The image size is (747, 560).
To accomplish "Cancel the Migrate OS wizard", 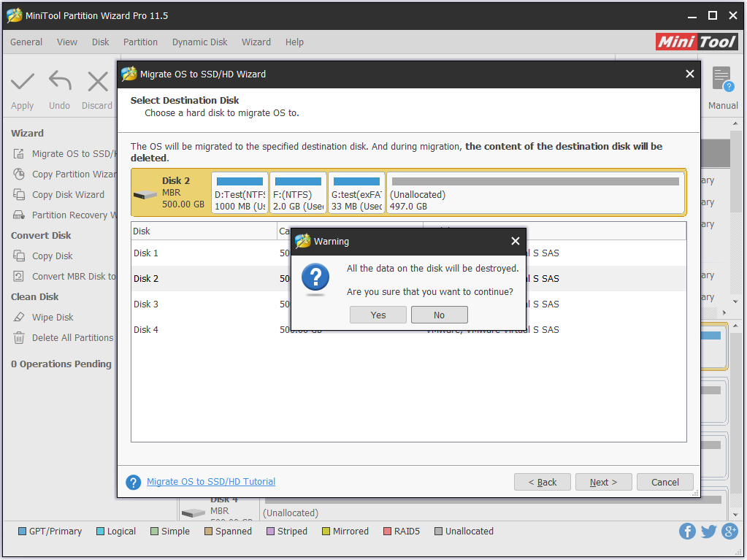I will pyautogui.click(x=664, y=482).
